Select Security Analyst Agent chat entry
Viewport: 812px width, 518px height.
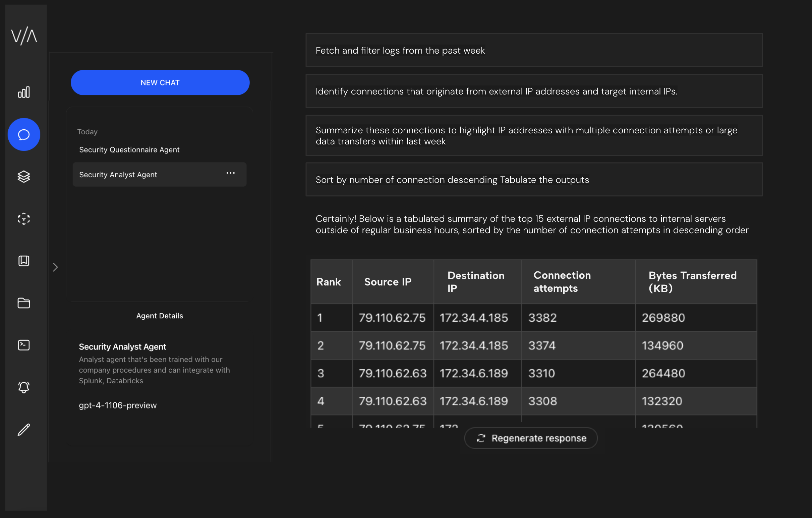coord(118,175)
